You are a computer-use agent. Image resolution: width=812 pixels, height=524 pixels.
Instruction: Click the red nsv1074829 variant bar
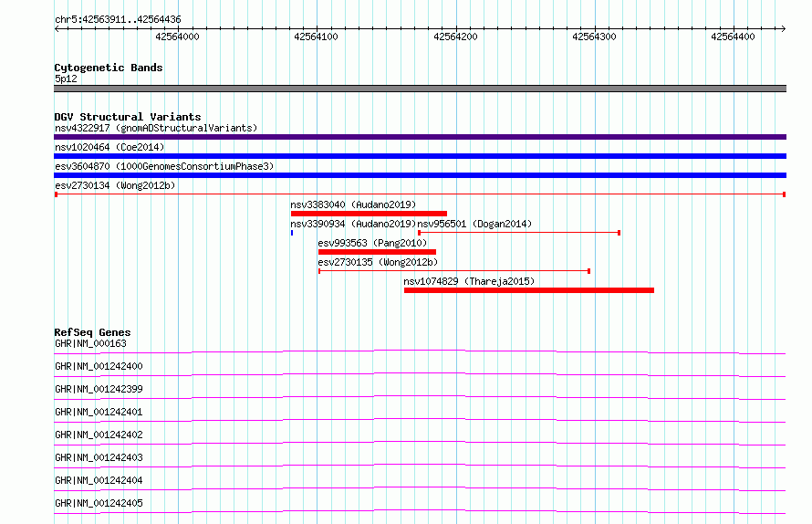[529, 290]
